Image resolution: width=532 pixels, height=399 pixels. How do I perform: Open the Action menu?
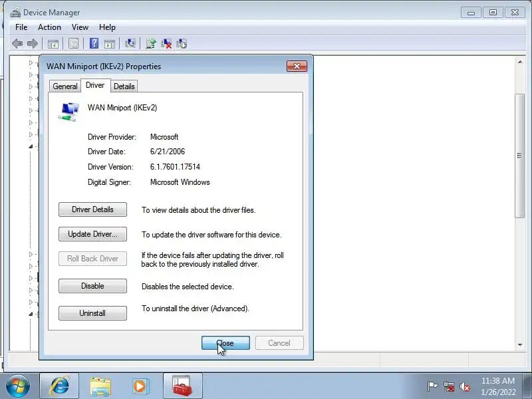pyautogui.click(x=49, y=27)
